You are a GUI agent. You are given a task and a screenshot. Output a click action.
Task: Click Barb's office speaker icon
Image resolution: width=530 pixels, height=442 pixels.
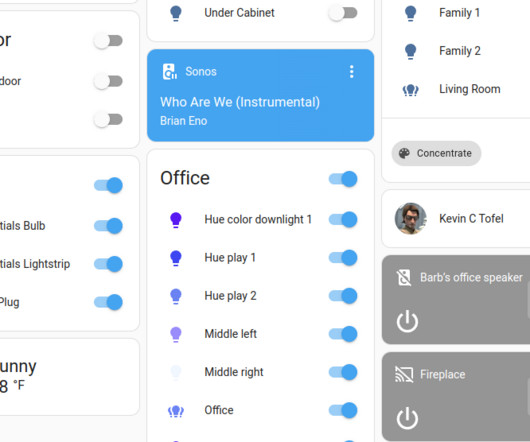tap(404, 278)
